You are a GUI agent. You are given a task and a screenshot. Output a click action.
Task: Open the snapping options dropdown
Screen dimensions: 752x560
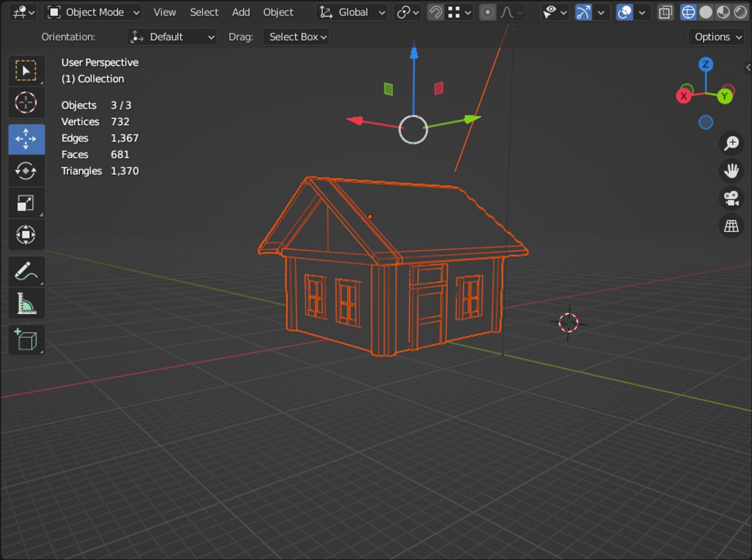click(459, 12)
